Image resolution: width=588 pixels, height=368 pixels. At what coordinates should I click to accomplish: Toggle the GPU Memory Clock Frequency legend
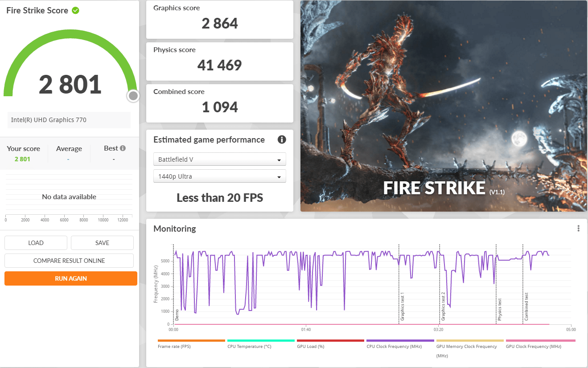469,348
